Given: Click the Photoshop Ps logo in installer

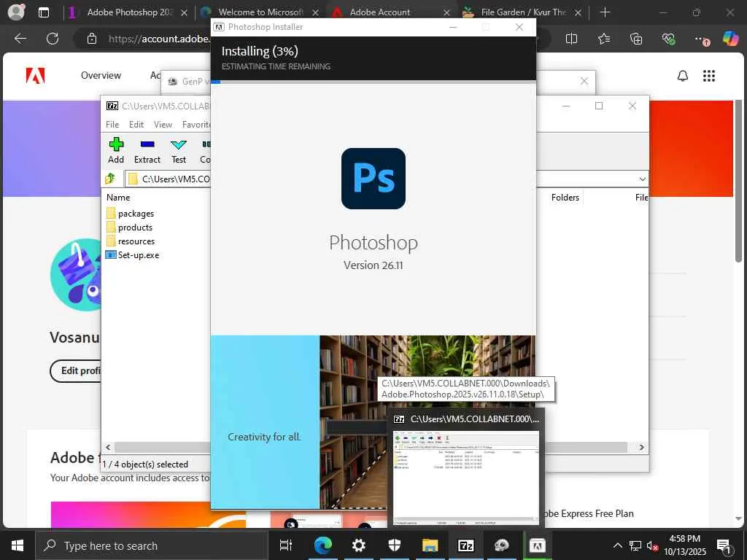Looking at the screenshot, I should (373, 179).
